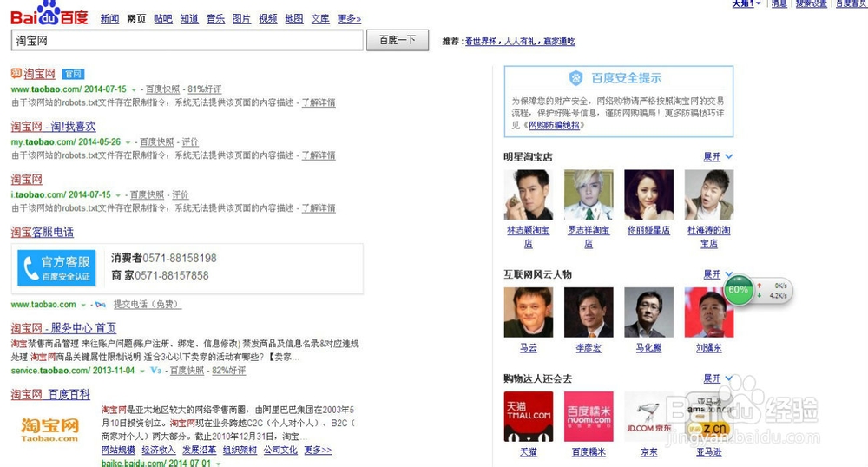The height and width of the screenshot is (467, 868).
Task: Click the 82%好评 rating link
Action: coord(228,370)
